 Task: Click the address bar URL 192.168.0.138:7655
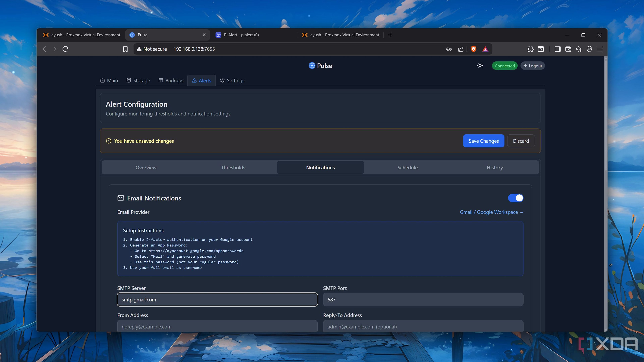194,49
